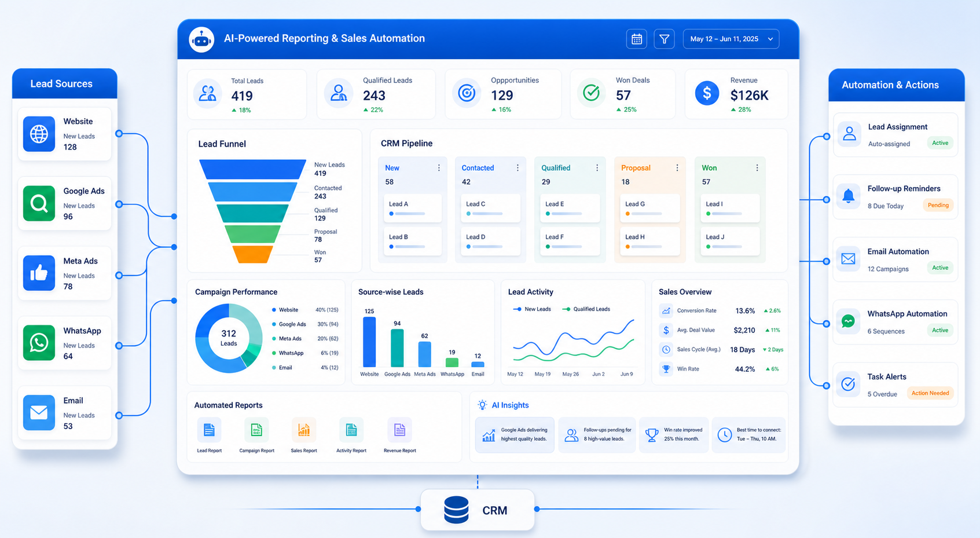Toggle WhatsApp legend entry in Campaign Performance
980x538 pixels.
point(305,353)
